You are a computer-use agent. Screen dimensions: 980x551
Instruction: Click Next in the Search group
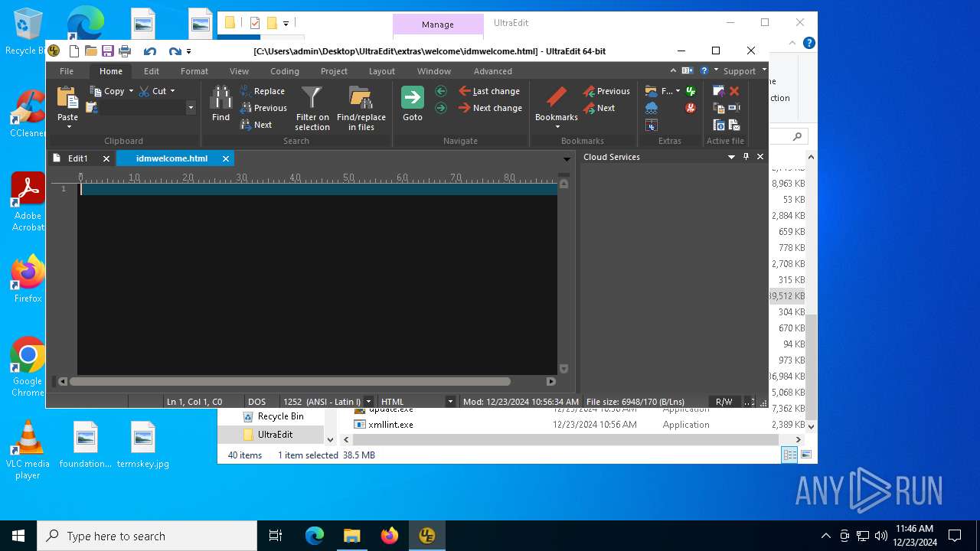pos(256,125)
